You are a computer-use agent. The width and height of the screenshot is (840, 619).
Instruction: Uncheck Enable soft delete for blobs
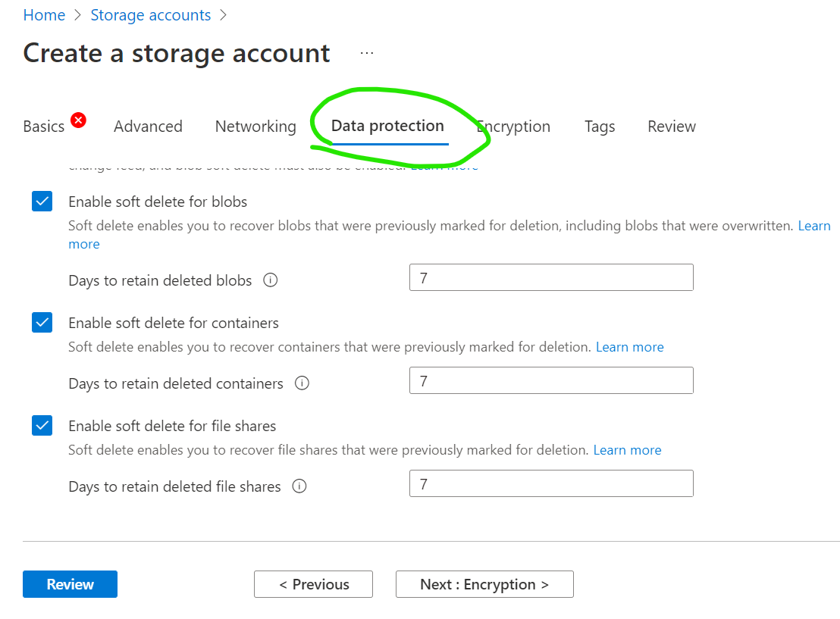coord(42,202)
